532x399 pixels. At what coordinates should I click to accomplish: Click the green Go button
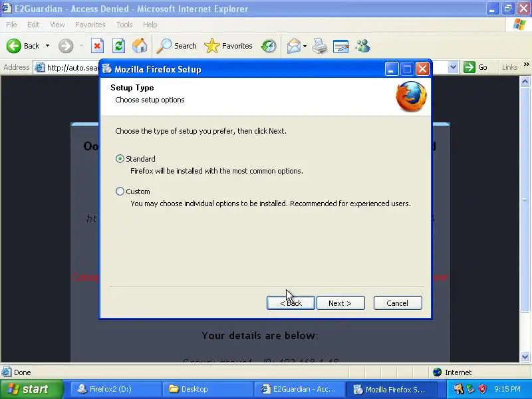(475, 67)
